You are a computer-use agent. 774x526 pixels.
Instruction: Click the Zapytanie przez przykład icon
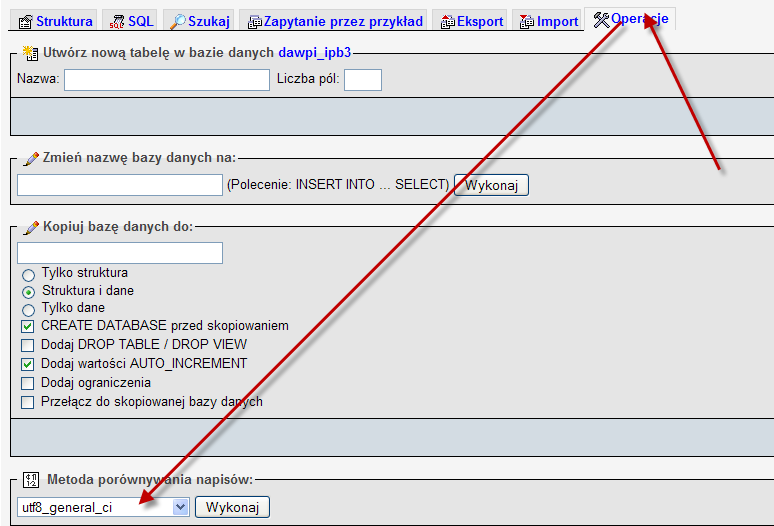click(x=254, y=21)
